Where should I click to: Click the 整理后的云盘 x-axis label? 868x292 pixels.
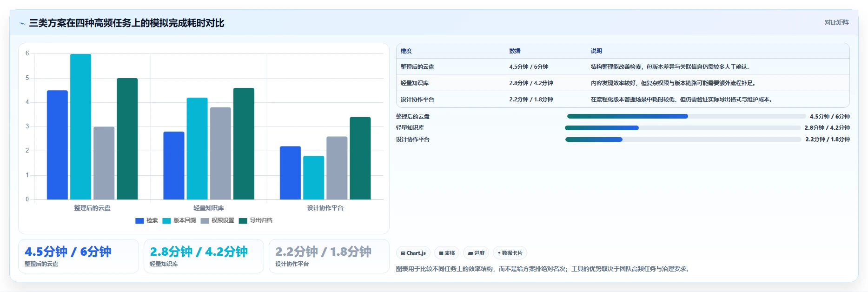click(92, 208)
